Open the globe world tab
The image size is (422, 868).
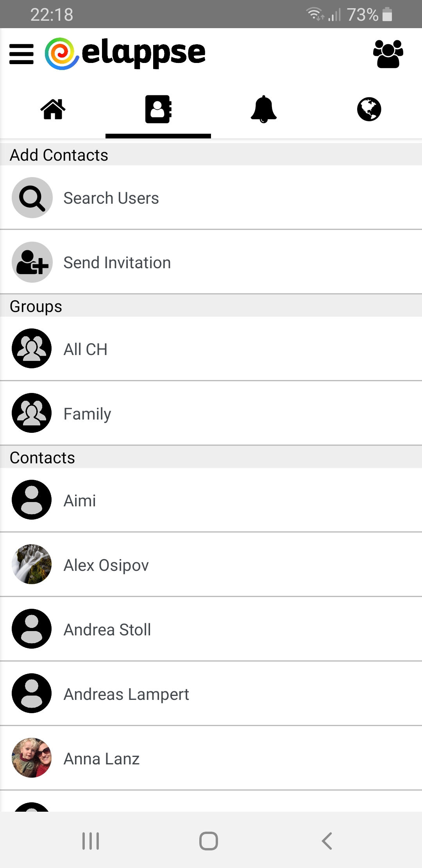coord(369,109)
